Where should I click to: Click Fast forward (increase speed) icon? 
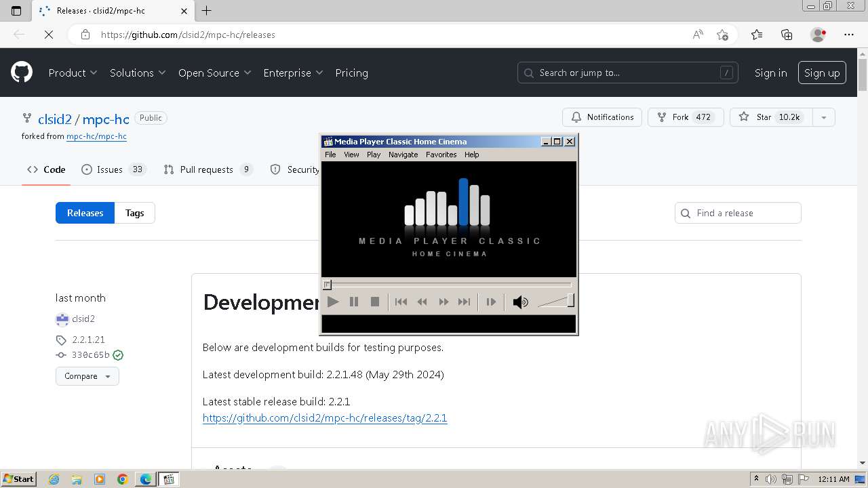click(x=443, y=302)
